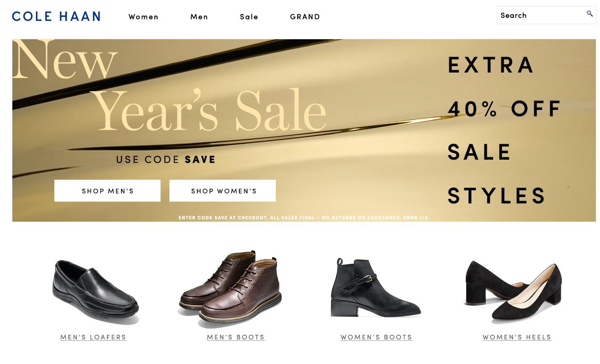This screenshot has width=600, height=364.
Task: Click the Use Code SAVE promo text
Action: [166, 160]
